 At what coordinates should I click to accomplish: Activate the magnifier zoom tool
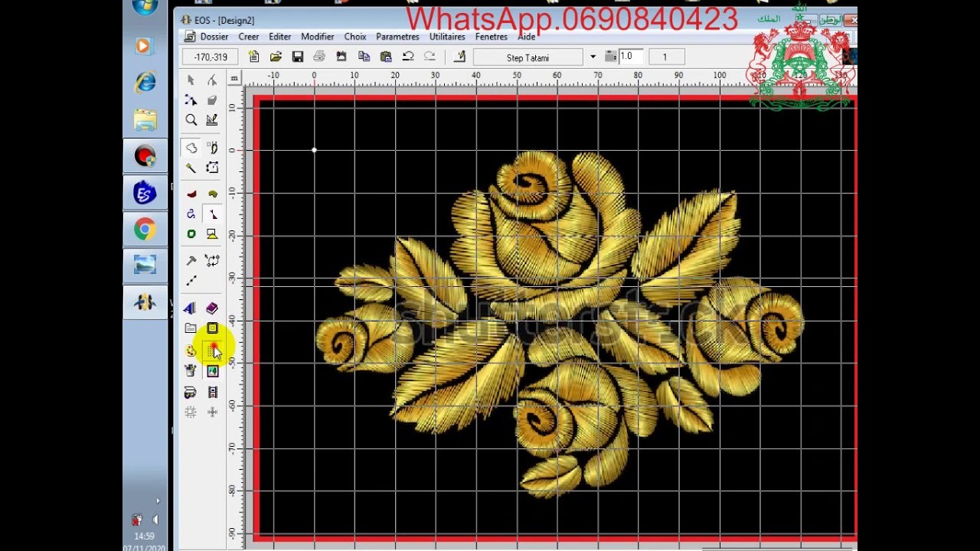point(191,120)
